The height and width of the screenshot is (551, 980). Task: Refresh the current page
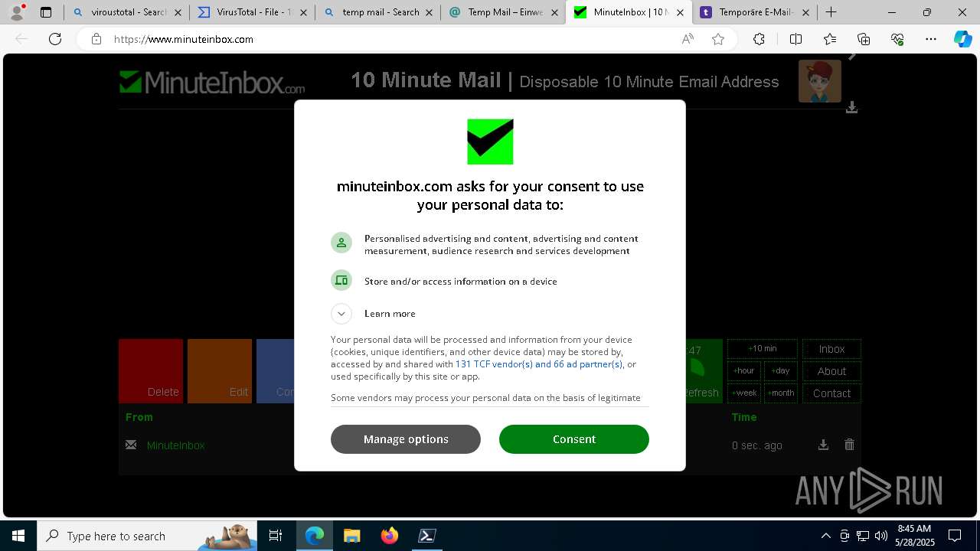click(55, 39)
